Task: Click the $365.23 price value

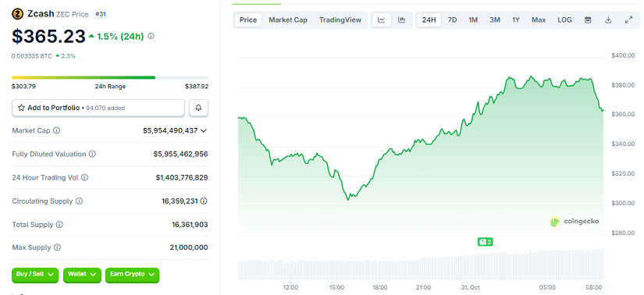Action: (x=48, y=36)
